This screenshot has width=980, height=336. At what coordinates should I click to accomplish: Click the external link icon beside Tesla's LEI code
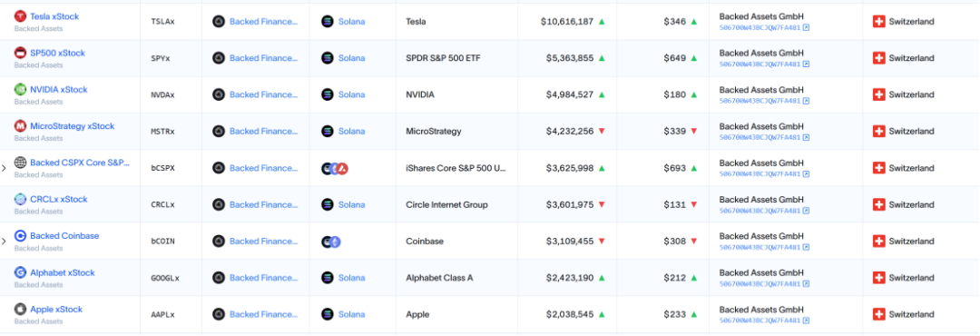pos(807,27)
